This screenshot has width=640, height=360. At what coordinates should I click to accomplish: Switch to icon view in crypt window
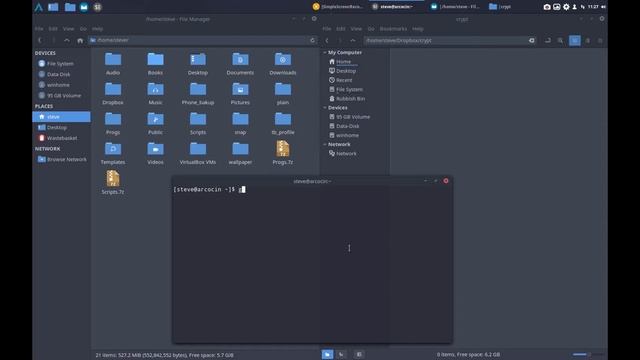point(575,40)
